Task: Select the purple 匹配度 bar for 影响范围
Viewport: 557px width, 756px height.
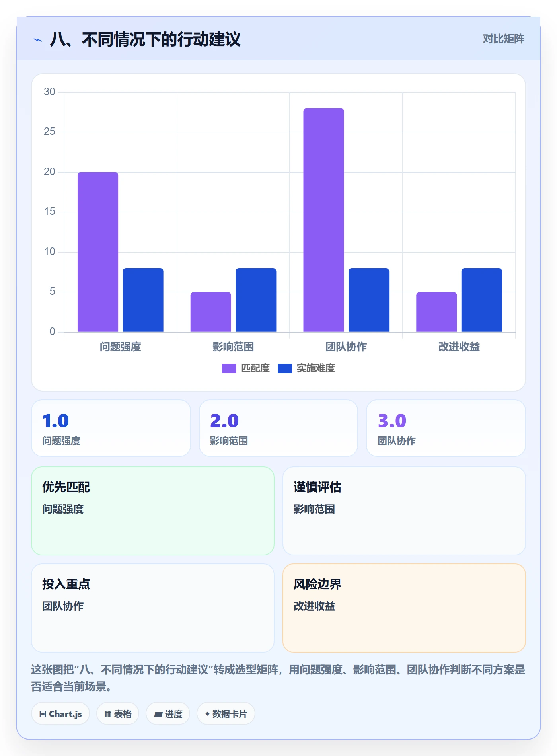Action: (x=211, y=312)
